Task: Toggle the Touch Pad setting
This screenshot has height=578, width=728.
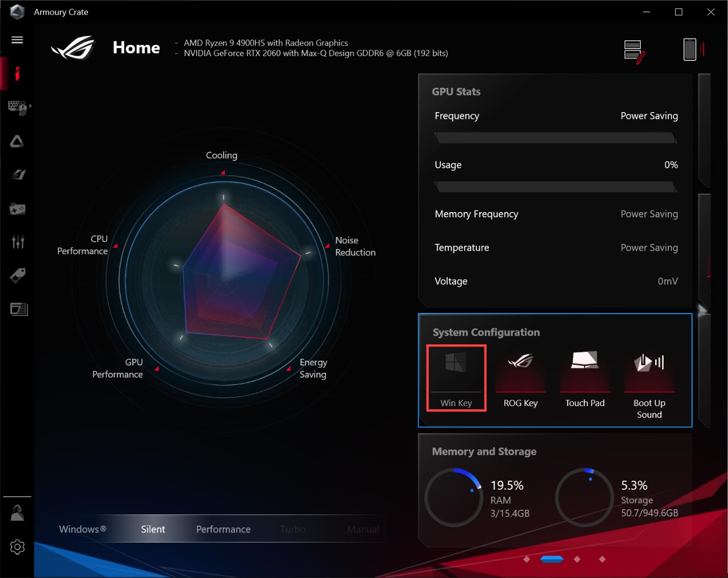Action: [x=585, y=378]
